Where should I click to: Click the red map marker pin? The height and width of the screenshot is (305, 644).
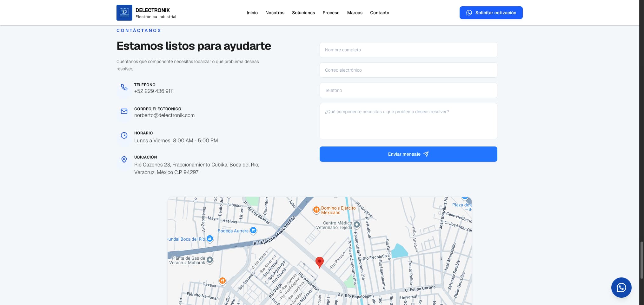click(x=320, y=263)
